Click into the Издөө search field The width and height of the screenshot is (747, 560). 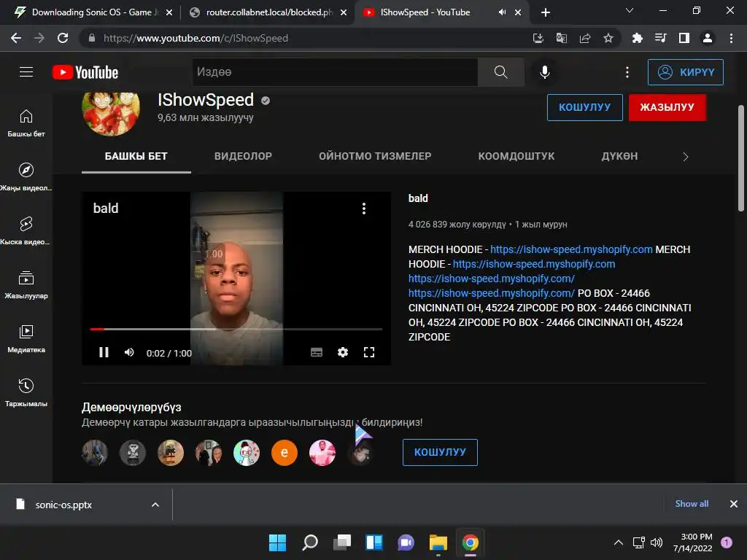tap(335, 72)
